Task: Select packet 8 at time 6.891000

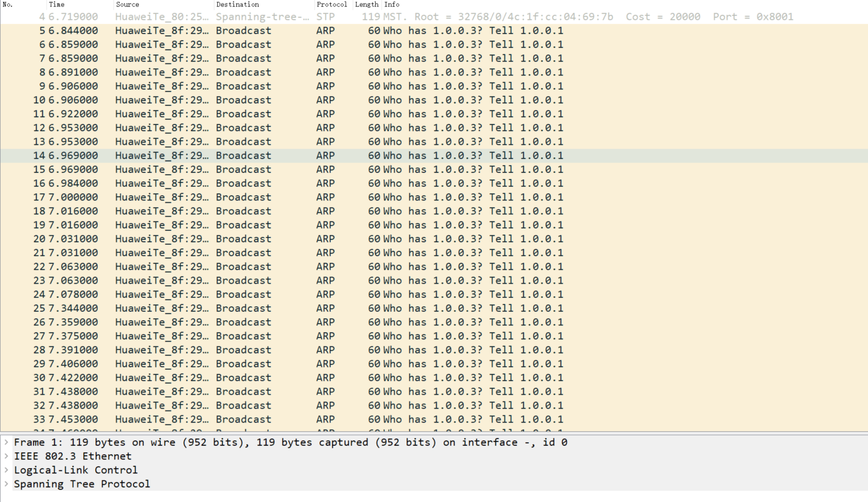Action: 434,72
